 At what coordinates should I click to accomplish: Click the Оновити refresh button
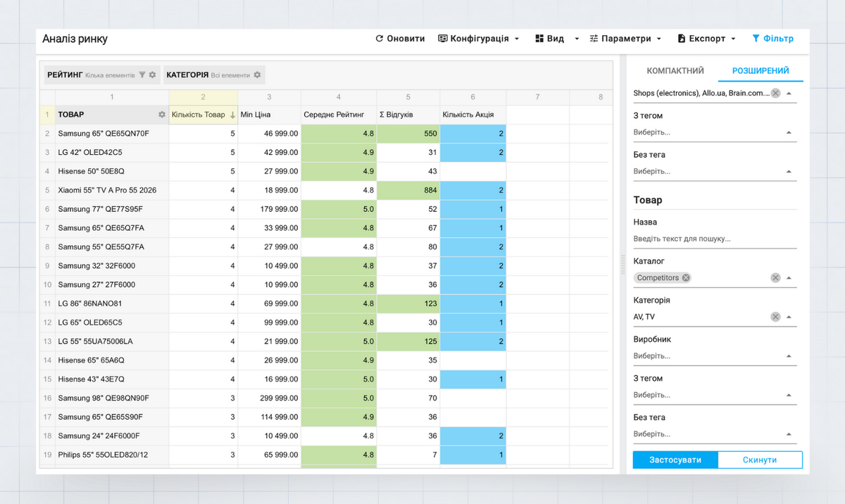tap(400, 39)
